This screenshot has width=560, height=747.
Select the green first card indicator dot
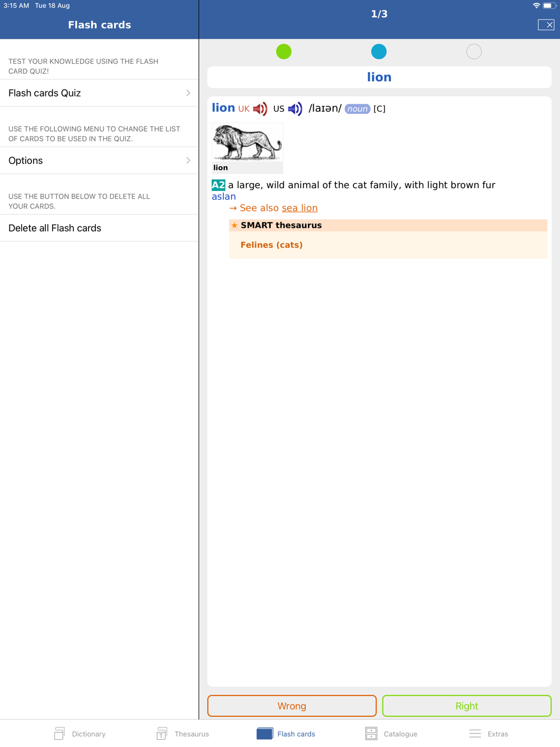coord(284,52)
